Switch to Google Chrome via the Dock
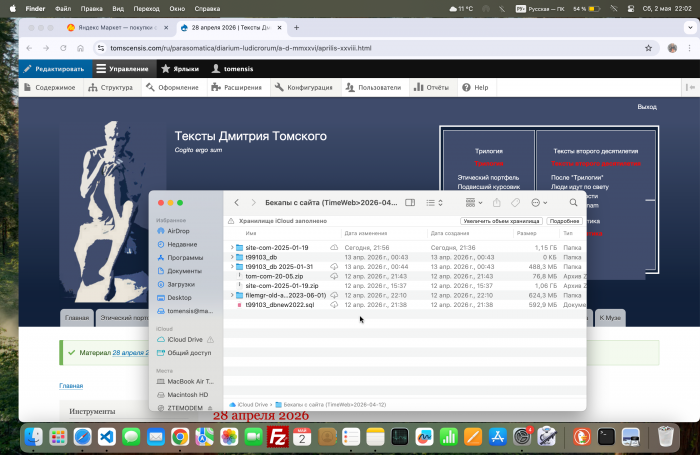 point(180,437)
